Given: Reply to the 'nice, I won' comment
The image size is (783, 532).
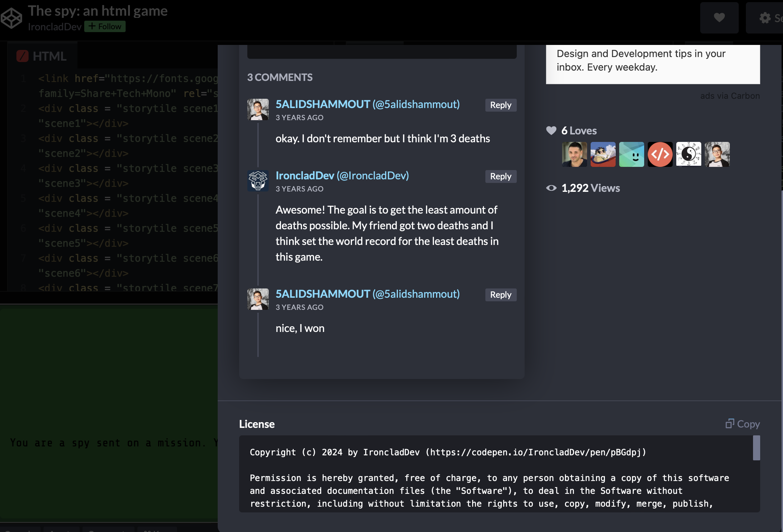Looking at the screenshot, I should [500, 295].
